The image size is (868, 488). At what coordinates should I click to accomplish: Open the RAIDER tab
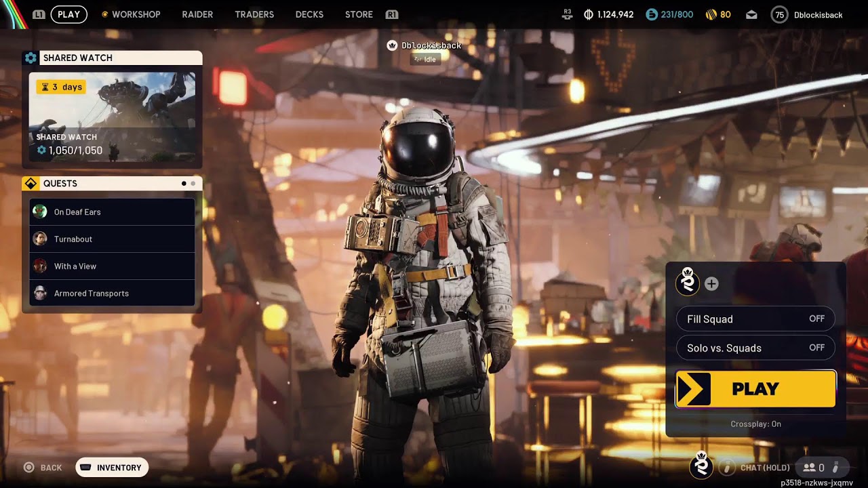point(197,14)
